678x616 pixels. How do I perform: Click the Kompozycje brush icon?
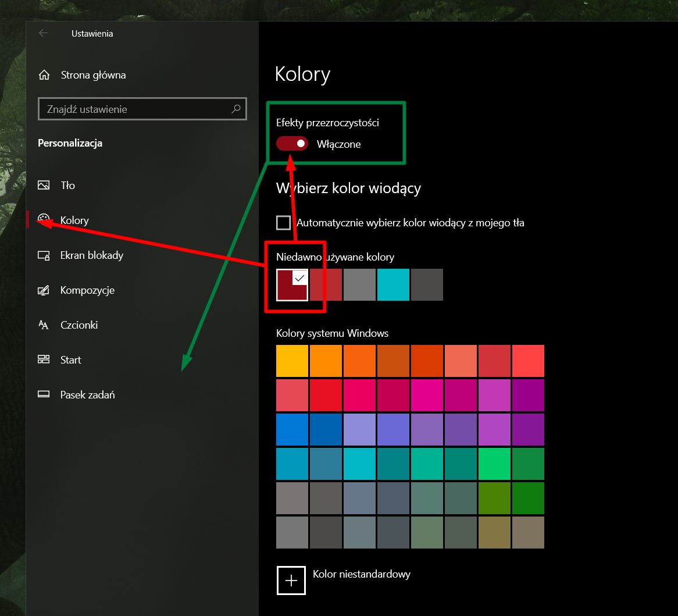(44, 290)
